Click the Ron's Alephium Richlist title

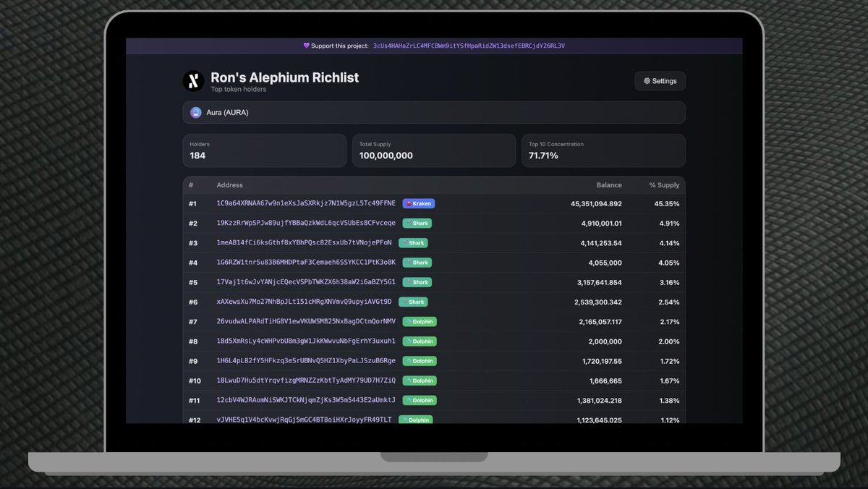(284, 77)
